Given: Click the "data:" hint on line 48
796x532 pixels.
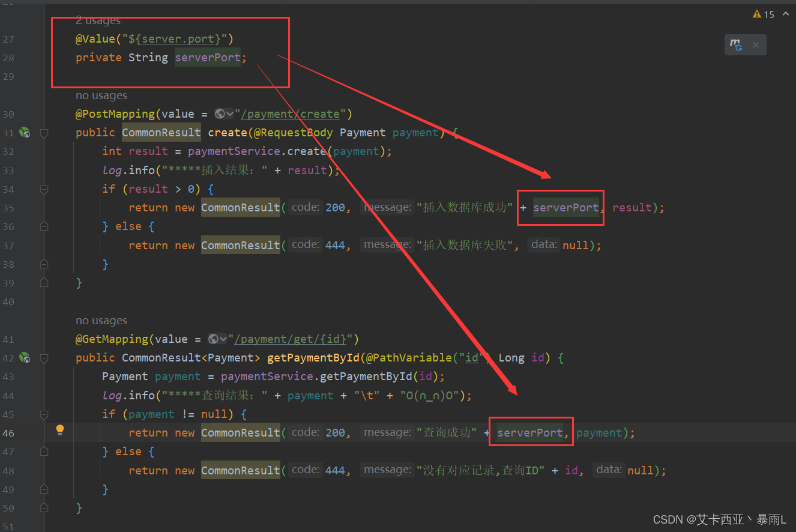Looking at the screenshot, I should tap(609, 470).
